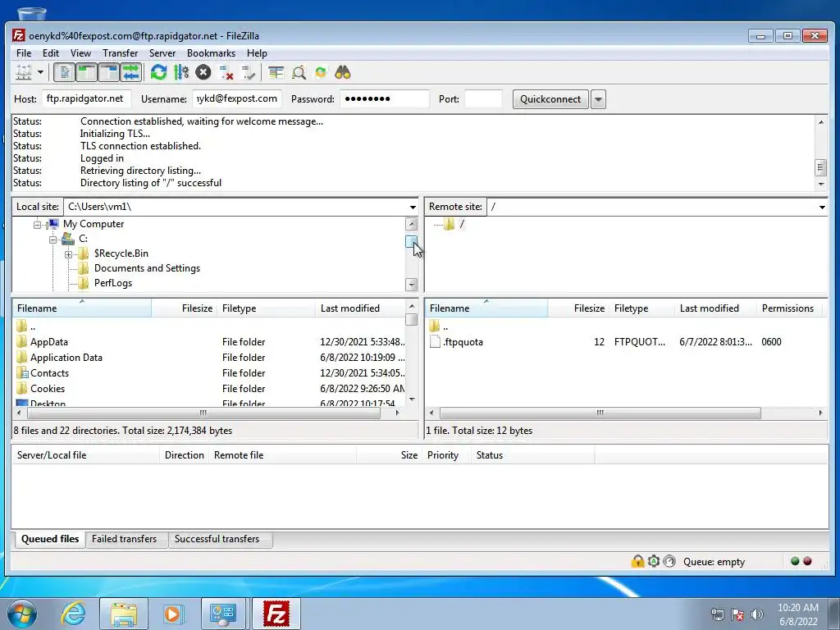Open the Quickconnect history dropdown

[x=598, y=99]
